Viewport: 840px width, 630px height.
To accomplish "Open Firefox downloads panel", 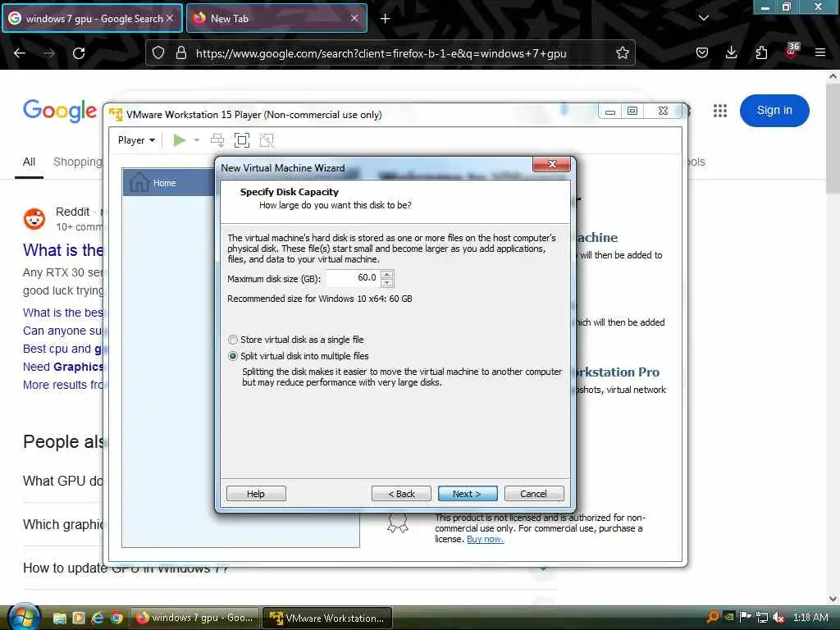I will 731,53.
